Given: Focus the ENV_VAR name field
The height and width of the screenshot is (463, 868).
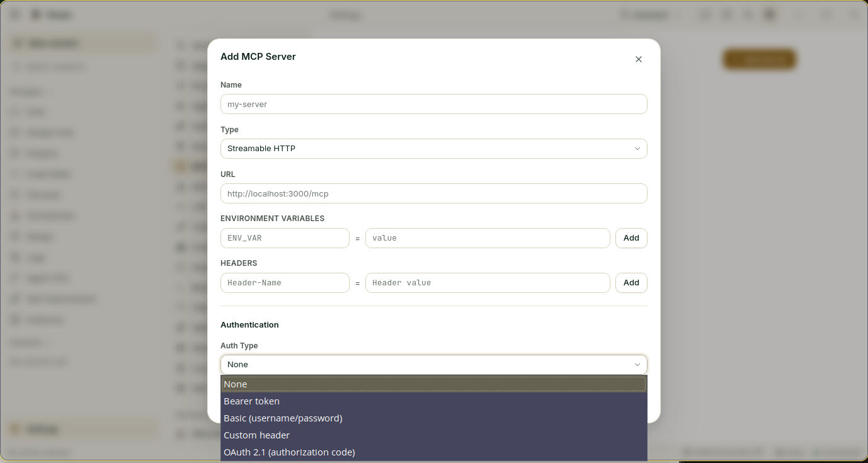Looking at the screenshot, I should click(285, 238).
